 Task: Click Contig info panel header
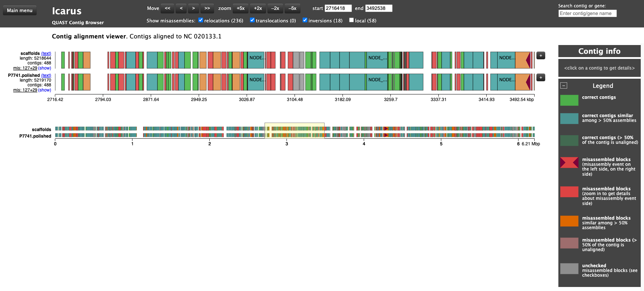coord(599,51)
